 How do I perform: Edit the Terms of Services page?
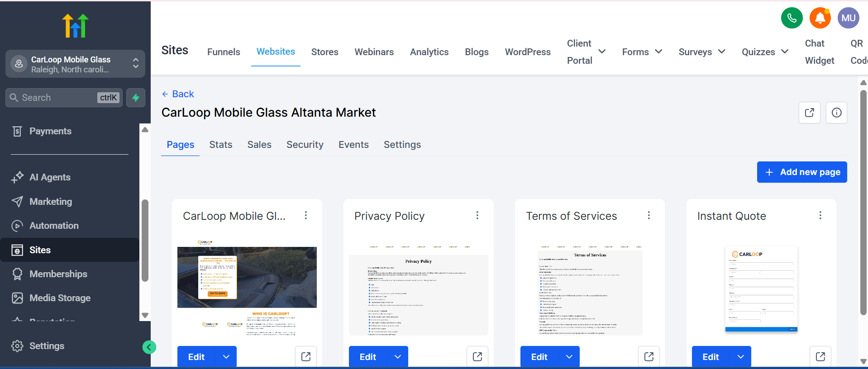[539, 357]
